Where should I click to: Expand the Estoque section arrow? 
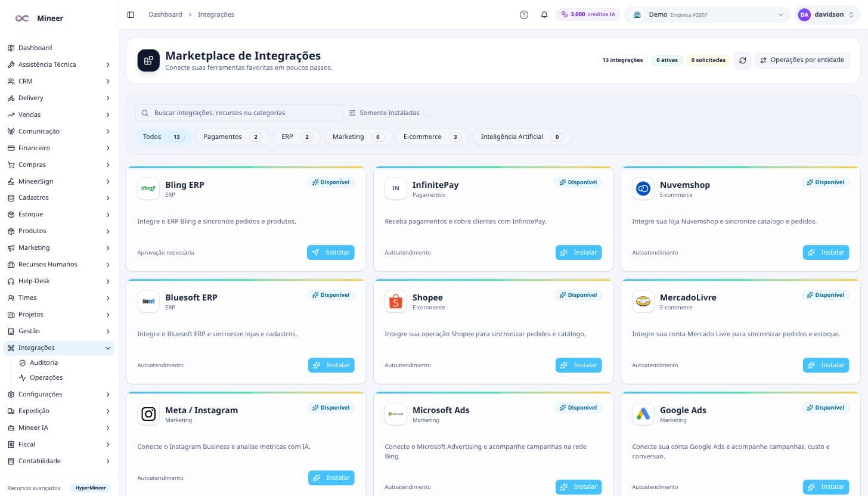coord(108,214)
